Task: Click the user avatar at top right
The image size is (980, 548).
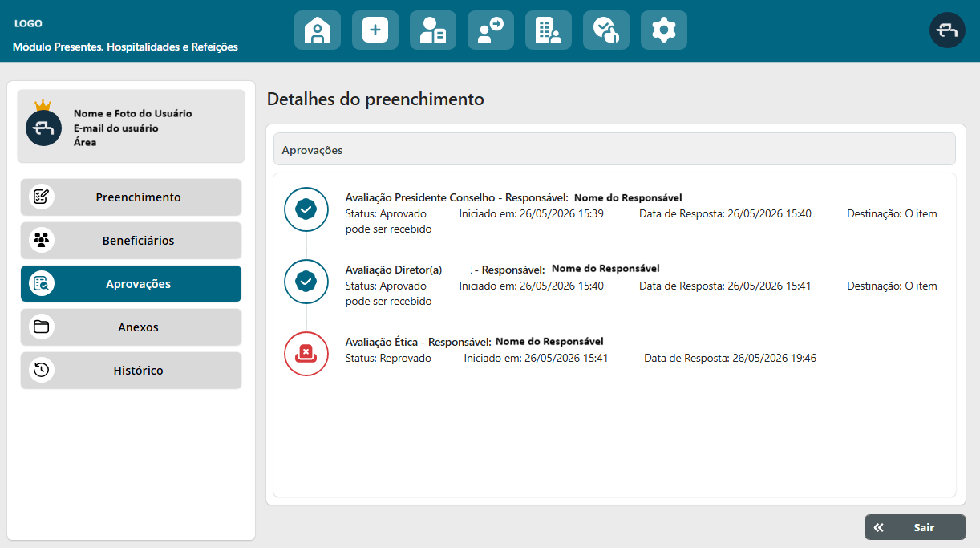Action: tap(947, 30)
